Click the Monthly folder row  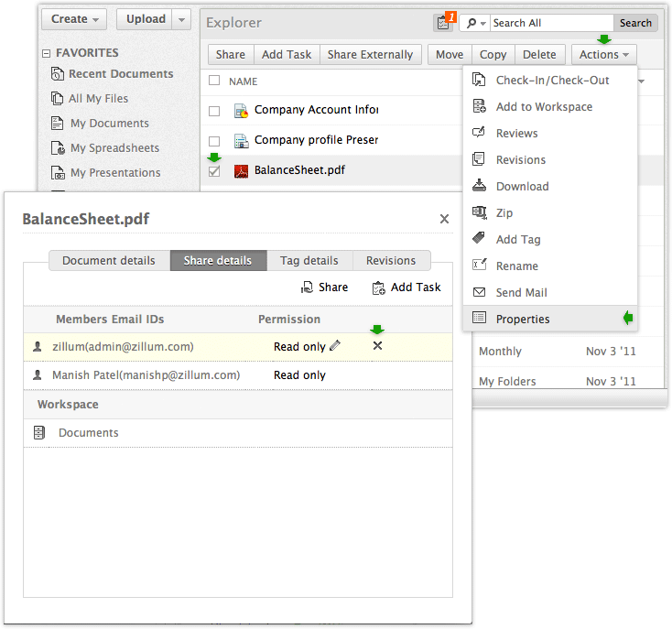[569, 352]
